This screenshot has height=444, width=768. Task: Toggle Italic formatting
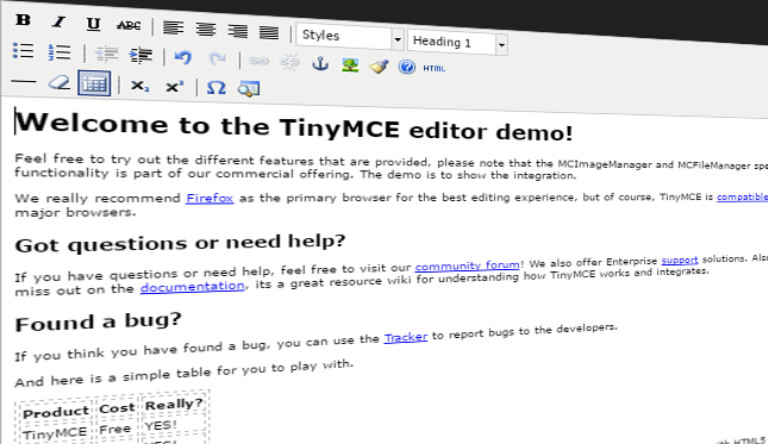click(x=58, y=22)
